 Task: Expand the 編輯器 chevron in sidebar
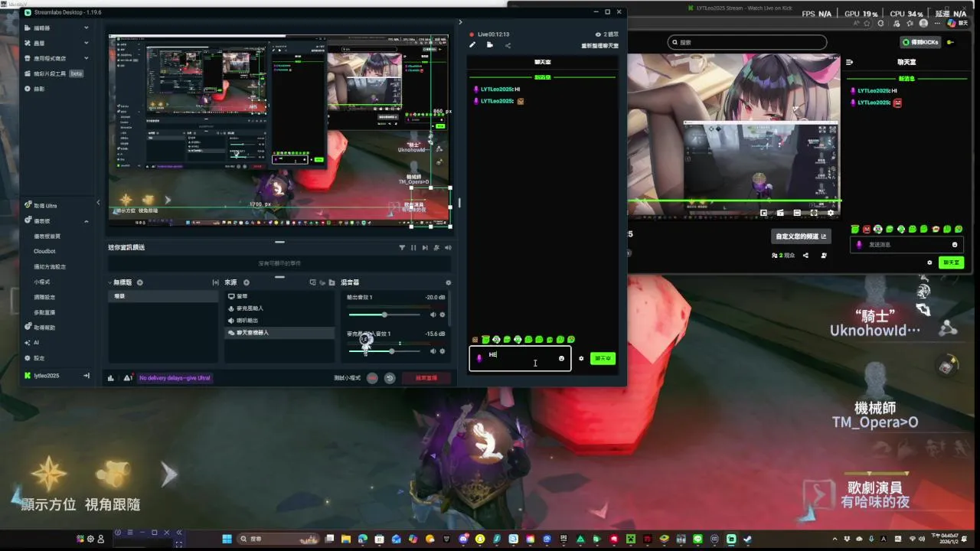click(x=86, y=28)
